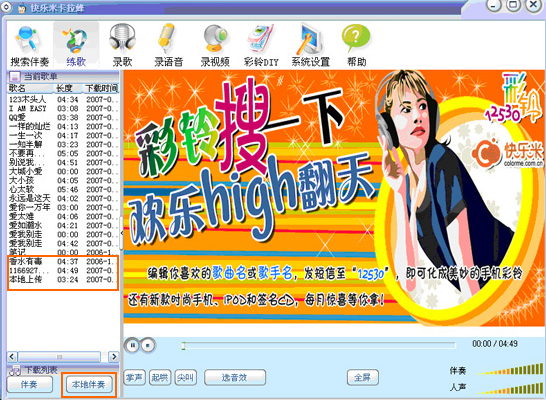Select song 大城小爱

point(63,172)
